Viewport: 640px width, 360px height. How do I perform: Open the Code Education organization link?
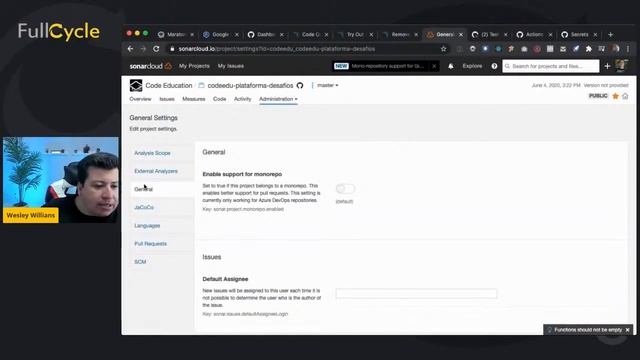click(x=169, y=86)
